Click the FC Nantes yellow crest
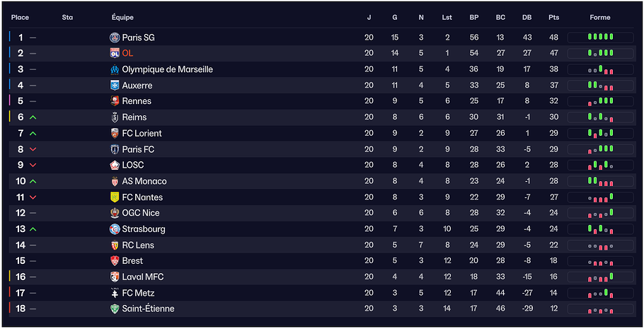The image size is (644, 329). pyautogui.click(x=115, y=197)
